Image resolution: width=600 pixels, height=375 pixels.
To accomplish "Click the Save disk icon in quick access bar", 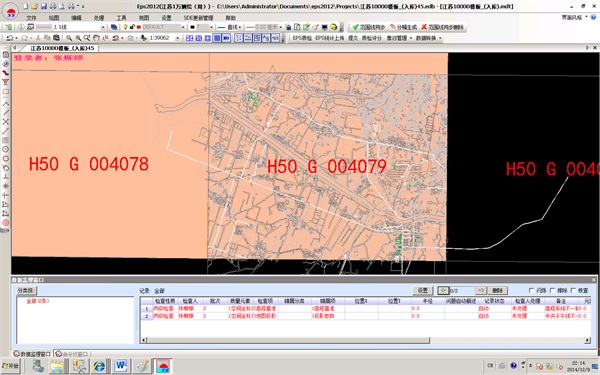I will tap(44, 7).
